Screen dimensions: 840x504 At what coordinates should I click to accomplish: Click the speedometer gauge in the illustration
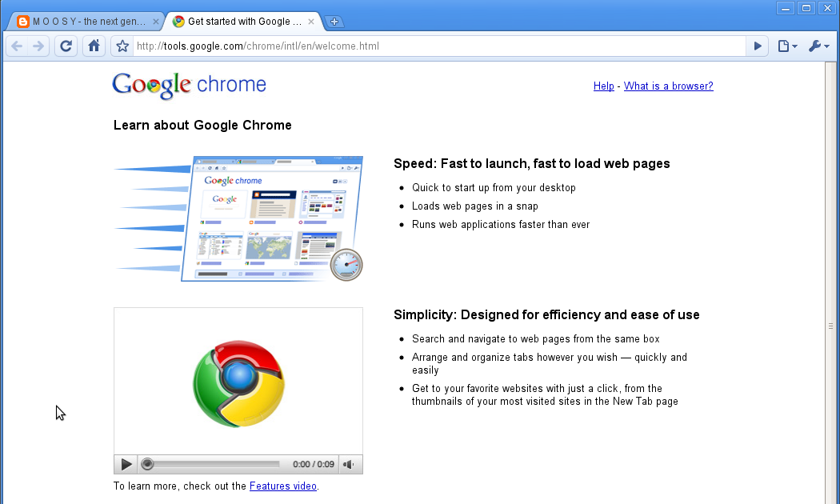[x=346, y=265]
